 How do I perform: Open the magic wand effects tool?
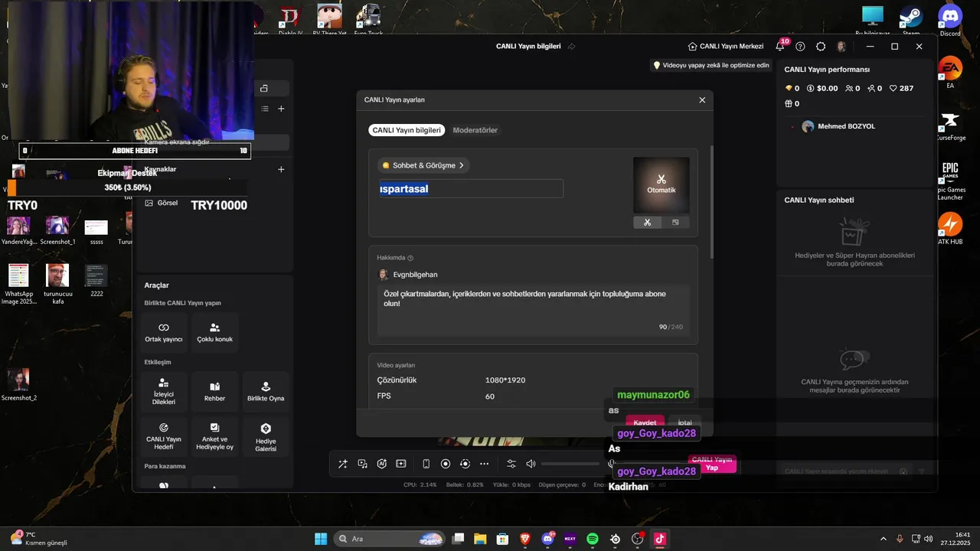[343, 464]
